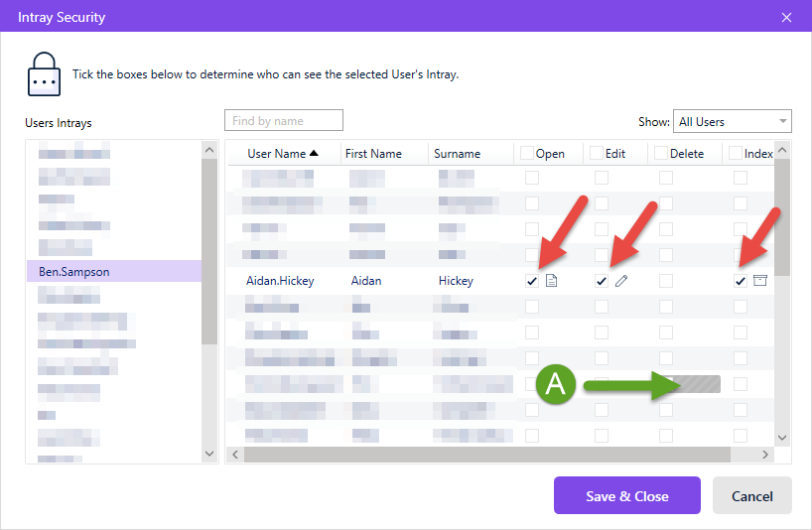Click the archive box icon in Index column
The image size is (812, 530).
(x=759, y=281)
